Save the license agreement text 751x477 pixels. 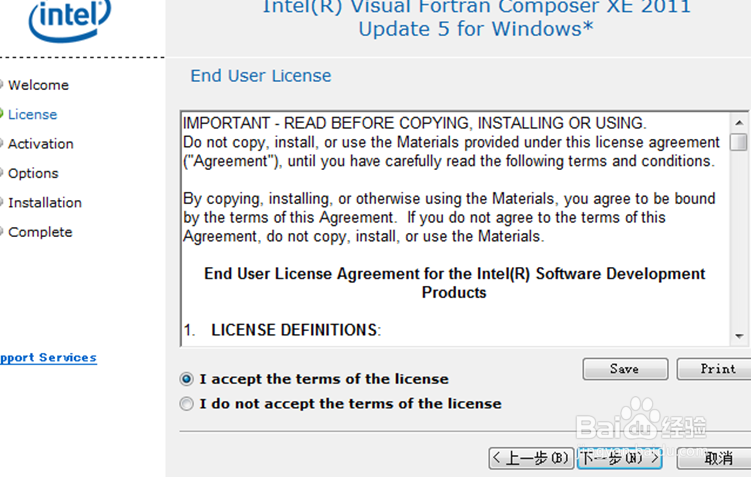click(625, 369)
